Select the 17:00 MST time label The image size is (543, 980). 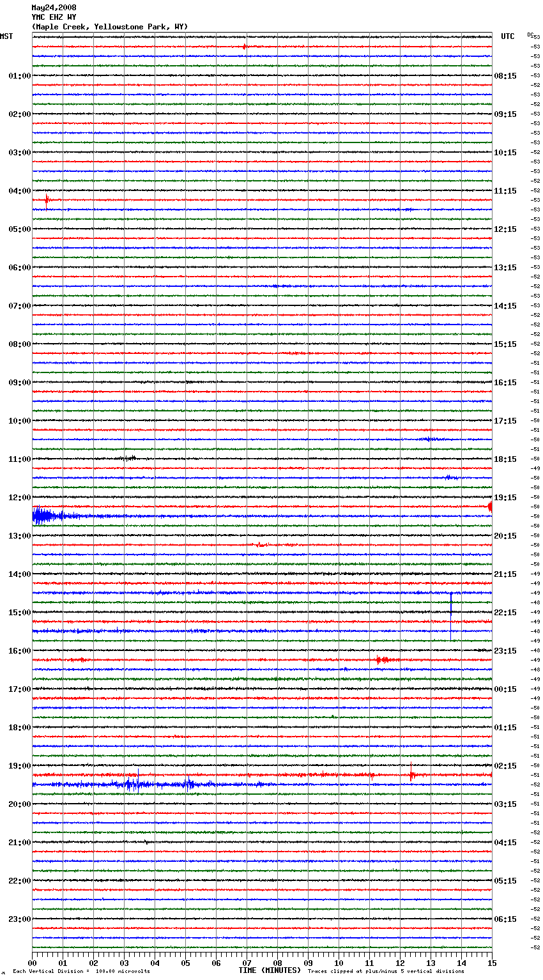click(x=20, y=689)
